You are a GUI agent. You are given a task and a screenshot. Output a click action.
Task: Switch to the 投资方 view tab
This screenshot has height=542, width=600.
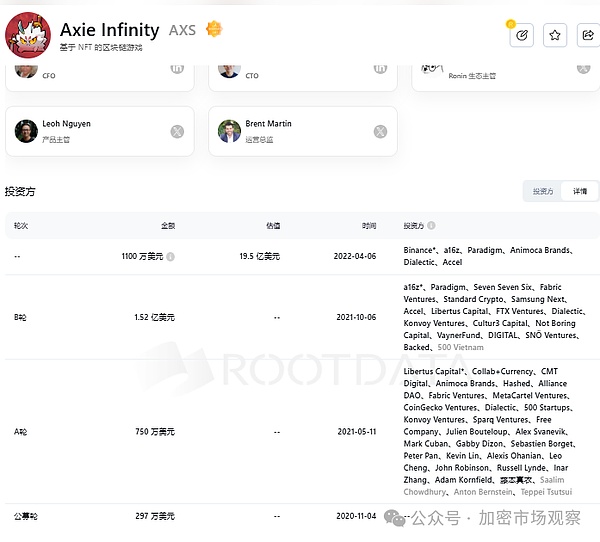pyautogui.click(x=542, y=191)
